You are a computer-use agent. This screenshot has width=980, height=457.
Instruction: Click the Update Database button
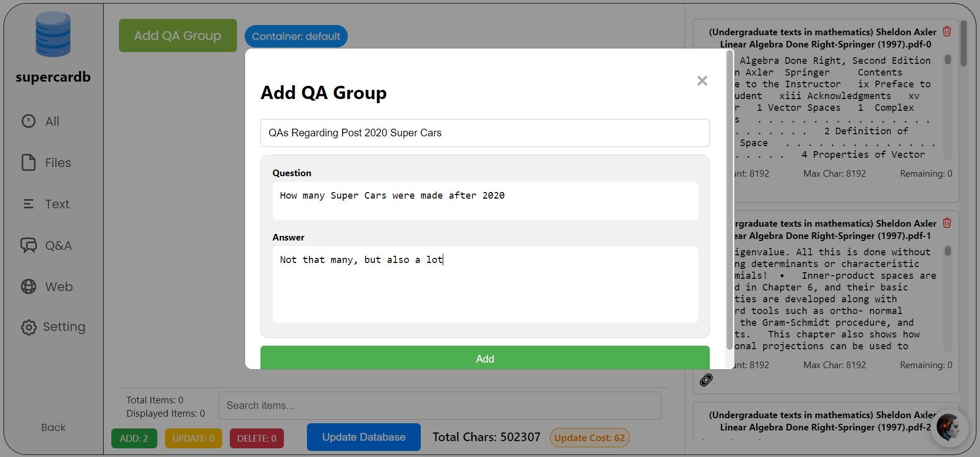coord(364,437)
